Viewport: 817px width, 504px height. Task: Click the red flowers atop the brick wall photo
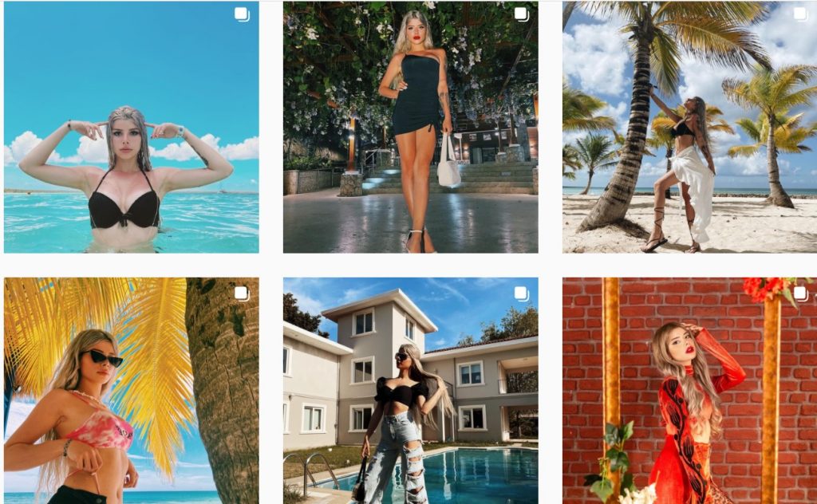click(x=766, y=287)
